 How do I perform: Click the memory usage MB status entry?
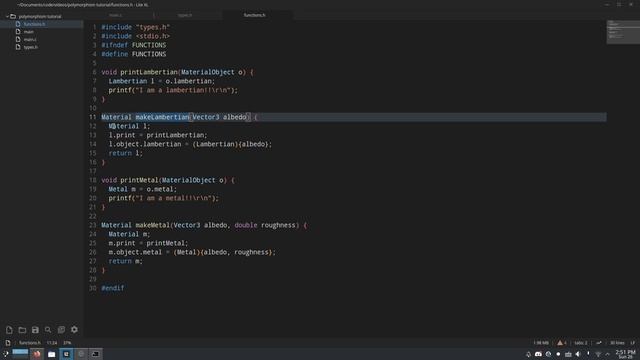click(x=541, y=343)
